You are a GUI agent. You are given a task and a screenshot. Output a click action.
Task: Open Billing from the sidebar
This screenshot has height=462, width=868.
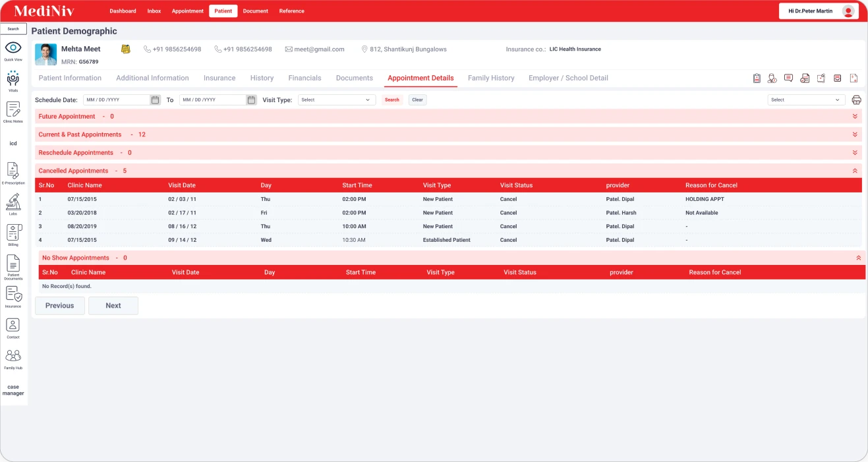point(13,233)
